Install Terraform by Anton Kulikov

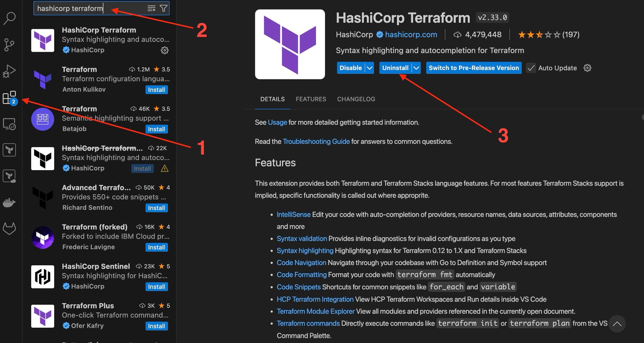[x=156, y=90]
